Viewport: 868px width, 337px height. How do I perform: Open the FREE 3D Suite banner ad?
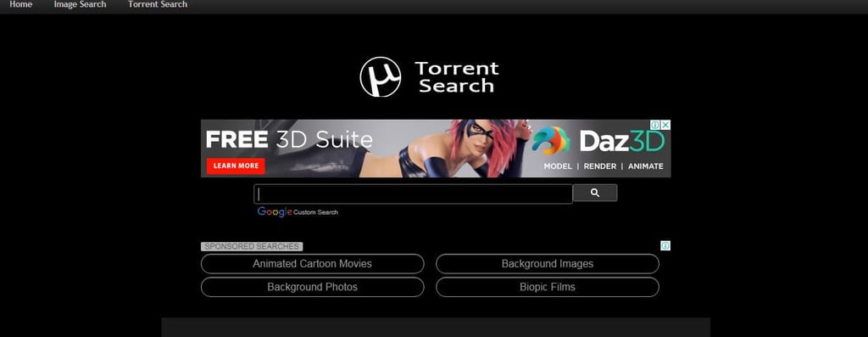436,149
